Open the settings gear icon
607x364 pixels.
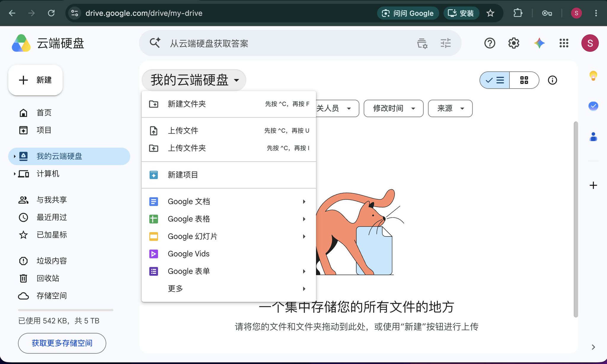514,43
